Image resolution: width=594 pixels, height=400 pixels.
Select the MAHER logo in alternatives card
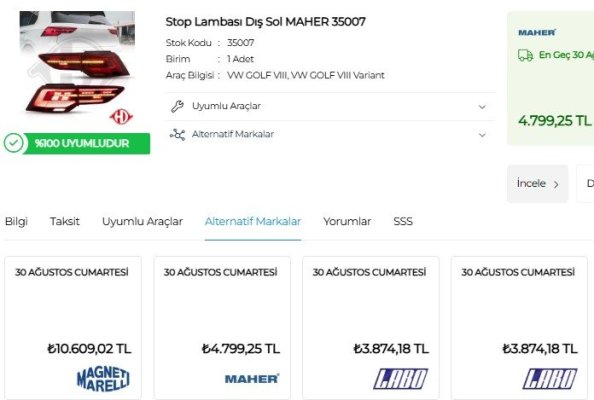tap(252, 379)
